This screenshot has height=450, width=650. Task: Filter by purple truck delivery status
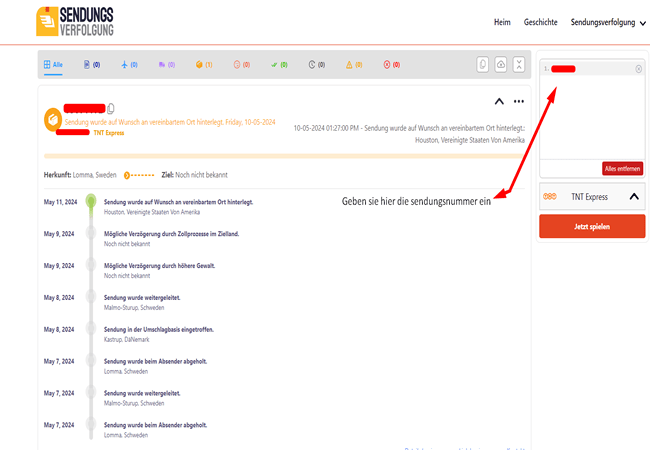(167, 65)
